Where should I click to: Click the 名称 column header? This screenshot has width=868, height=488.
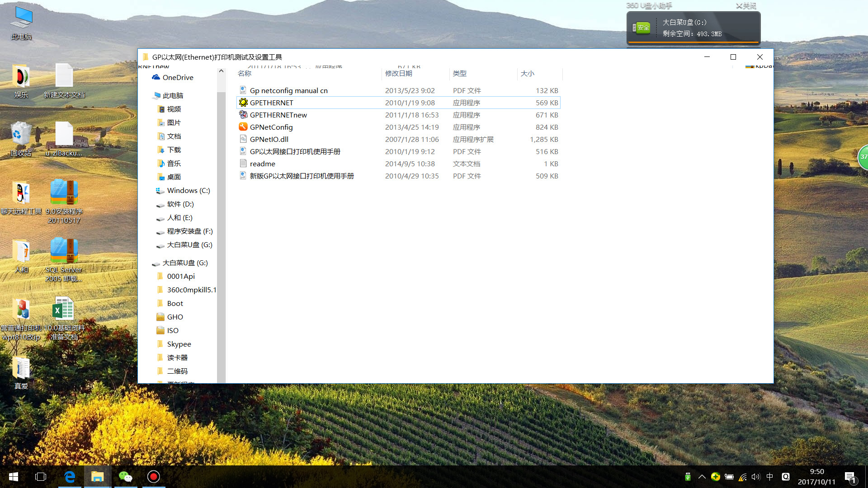[x=245, y=73]
